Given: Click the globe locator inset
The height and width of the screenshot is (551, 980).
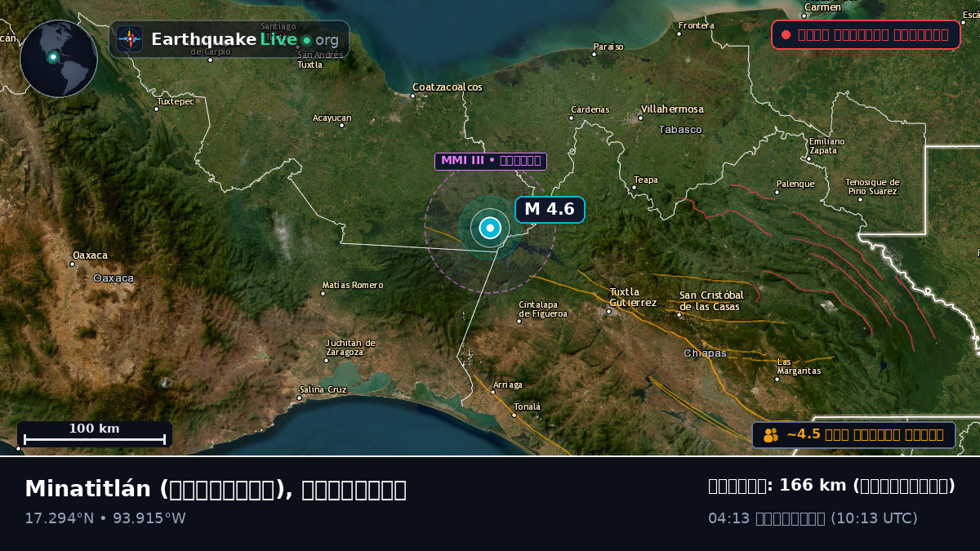Looking at the screenshot, I should point(59,59).
